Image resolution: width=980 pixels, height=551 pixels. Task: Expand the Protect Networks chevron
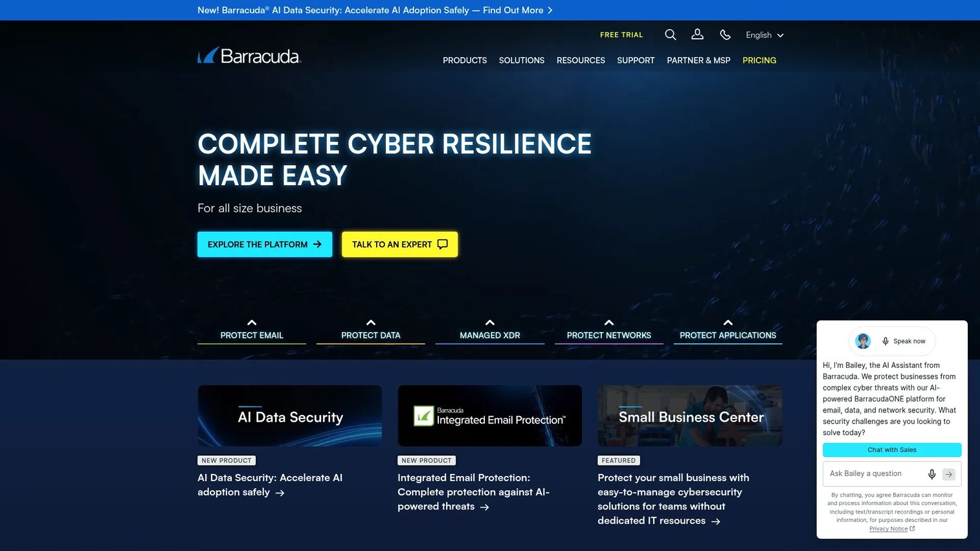pyautogui.click(x=609, y=322)
